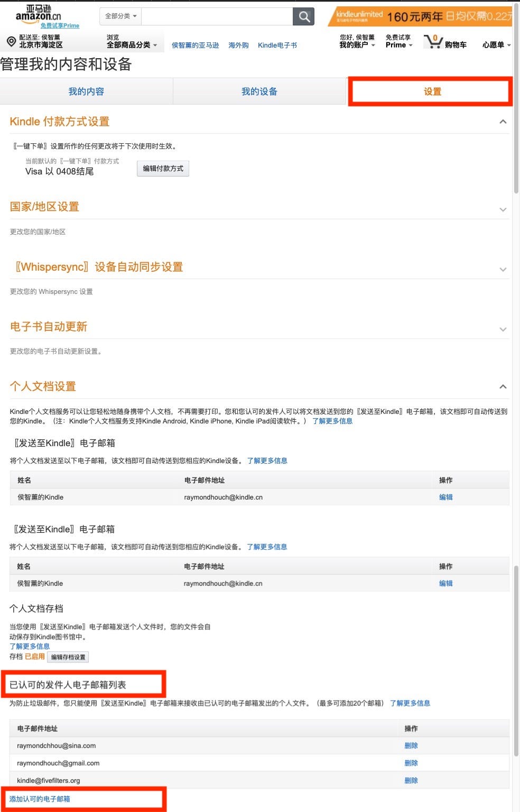Click 编辑 for the first raymondhouch@kindle.cn row
The image size is (520, 812).
coord(446,497)
